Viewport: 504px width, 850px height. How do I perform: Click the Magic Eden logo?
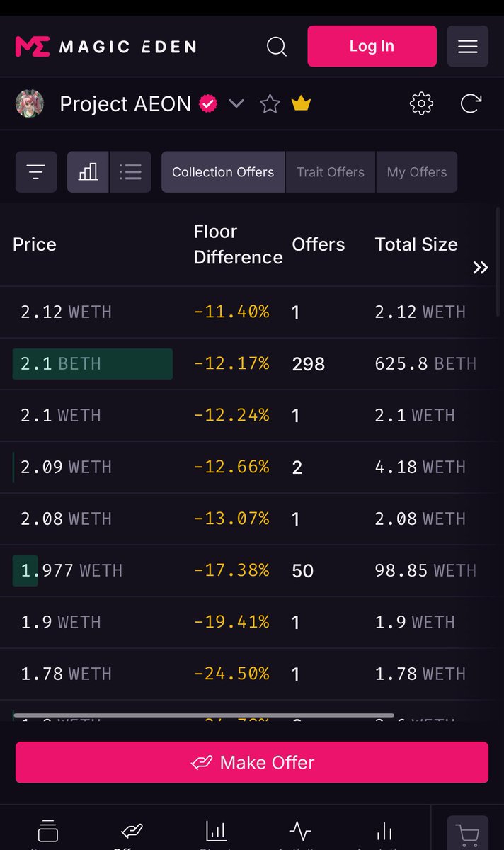tap(105, 47)
